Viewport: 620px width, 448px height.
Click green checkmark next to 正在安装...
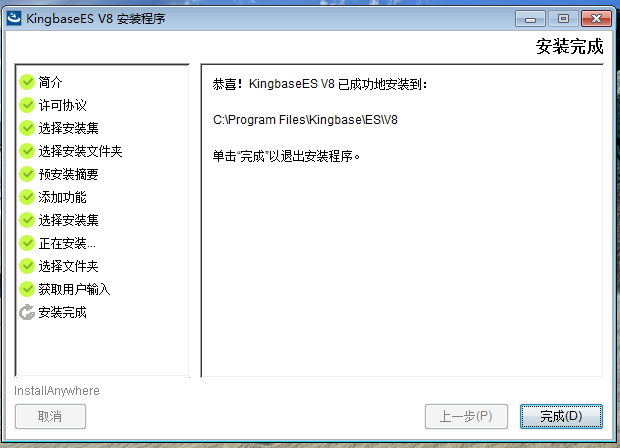27,243
